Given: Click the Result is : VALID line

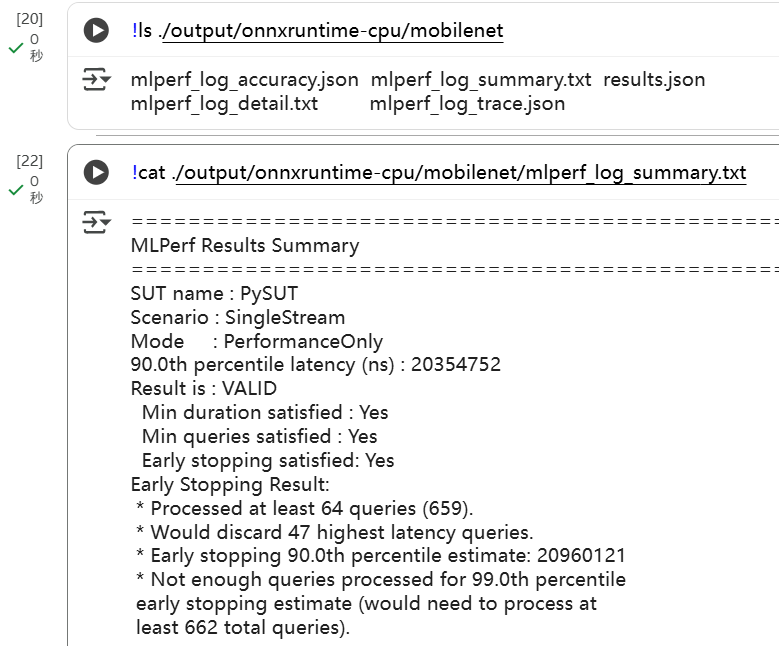Looking at the screenshot, I should (204, 388).
